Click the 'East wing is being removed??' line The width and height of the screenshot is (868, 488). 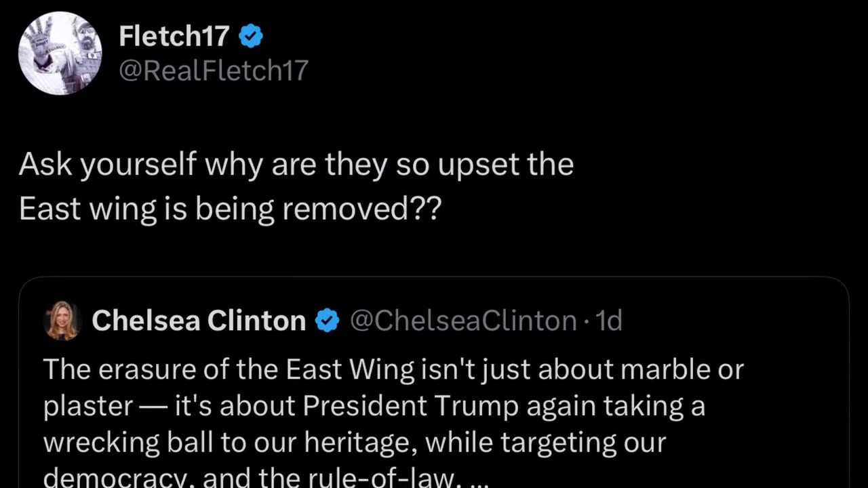pyautogui.click(x=230, y=209)
